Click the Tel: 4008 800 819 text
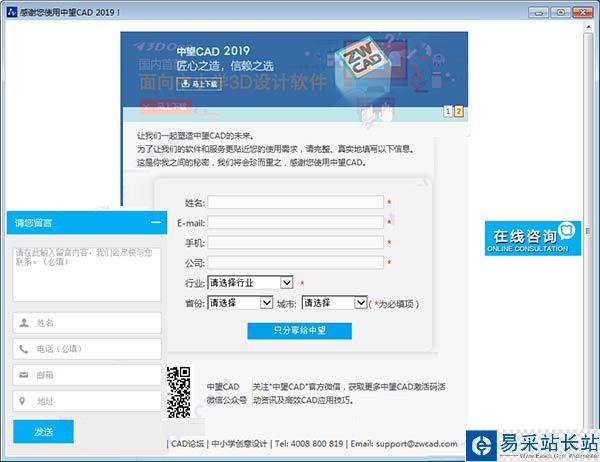Image resolution: width=600 pixels, height=462 pixels. tap(309, 444)
